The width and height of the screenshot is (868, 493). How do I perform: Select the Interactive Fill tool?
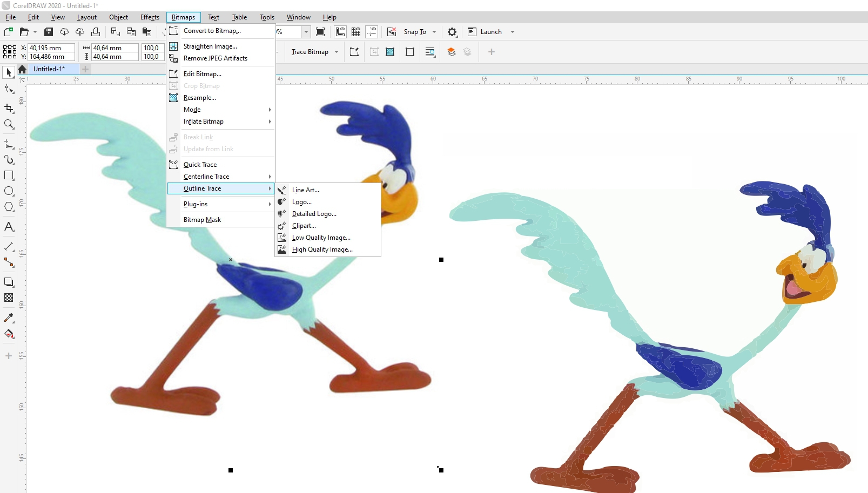(9, 334)
